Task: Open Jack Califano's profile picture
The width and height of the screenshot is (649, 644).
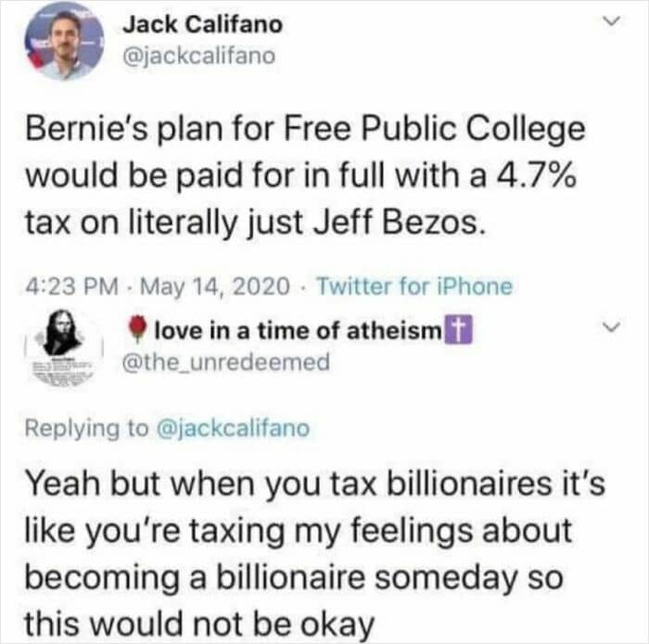Action: pos(64,44)
